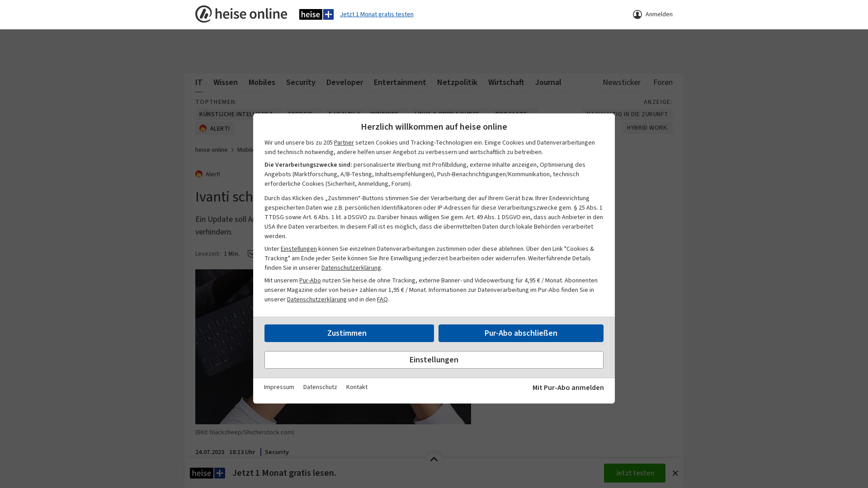868x488 pixels.
Task: Select the Mobiles navigation menu item
Action: coord(261,82)
